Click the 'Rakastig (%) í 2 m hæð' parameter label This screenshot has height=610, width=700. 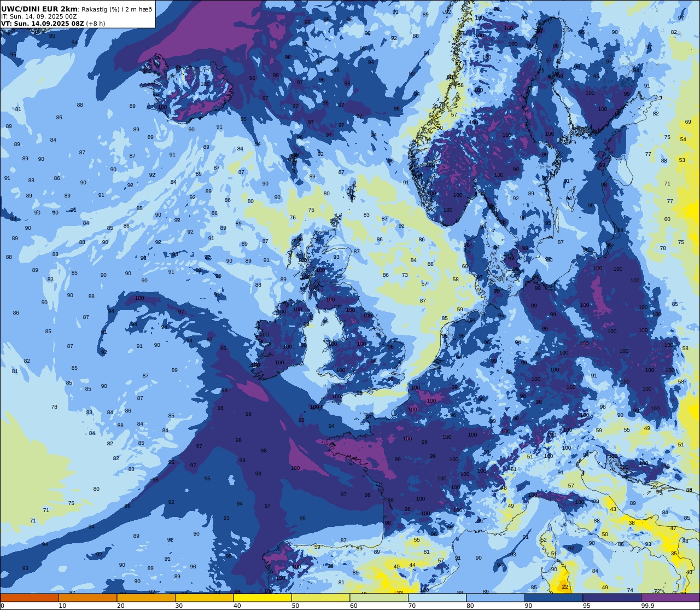[x=117, y=9]
